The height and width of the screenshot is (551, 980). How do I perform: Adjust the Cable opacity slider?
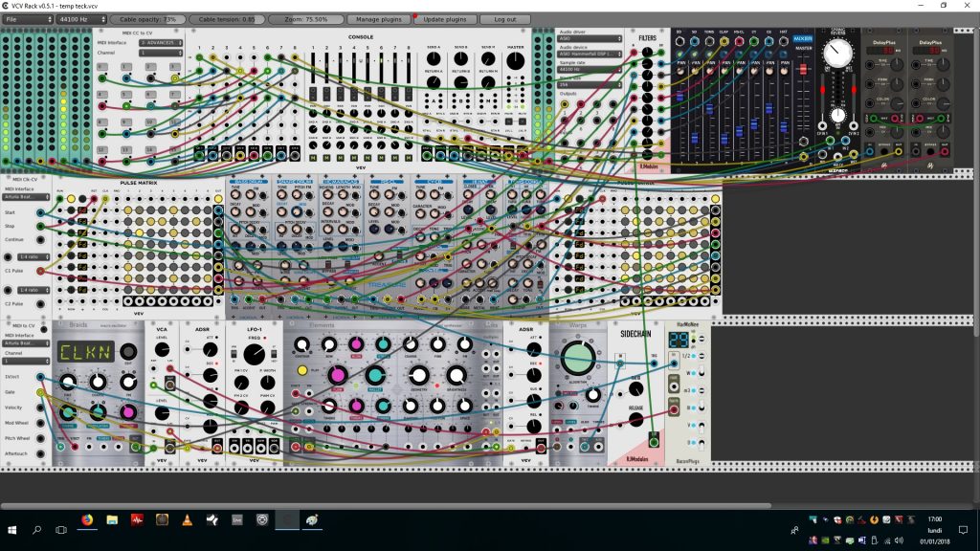click(148, 19)
